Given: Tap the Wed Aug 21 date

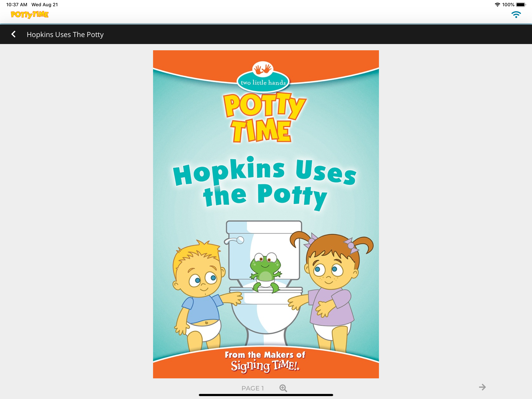Looking at the screenshot, I should coord(44,4).
